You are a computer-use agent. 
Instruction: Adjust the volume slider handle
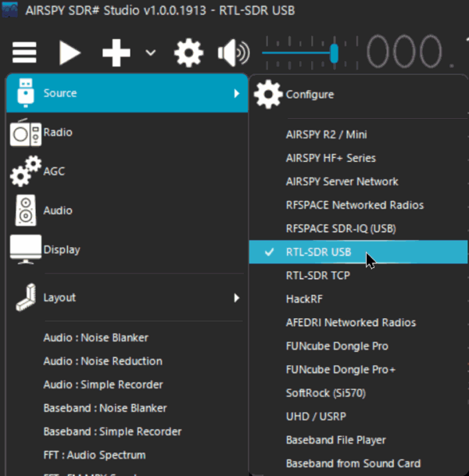[x=335, y=53]
